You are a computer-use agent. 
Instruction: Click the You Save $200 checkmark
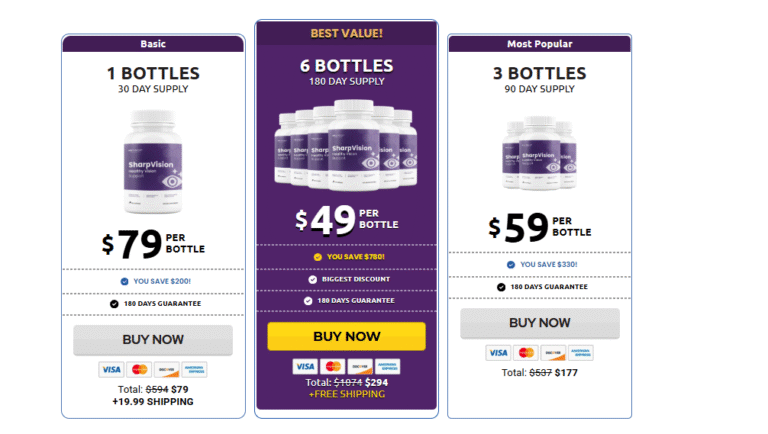(x=123, y=281)
